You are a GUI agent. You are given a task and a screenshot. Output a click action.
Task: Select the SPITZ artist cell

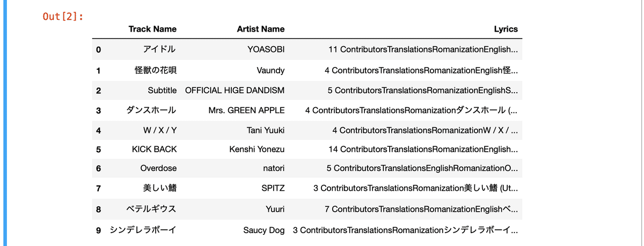273,189
